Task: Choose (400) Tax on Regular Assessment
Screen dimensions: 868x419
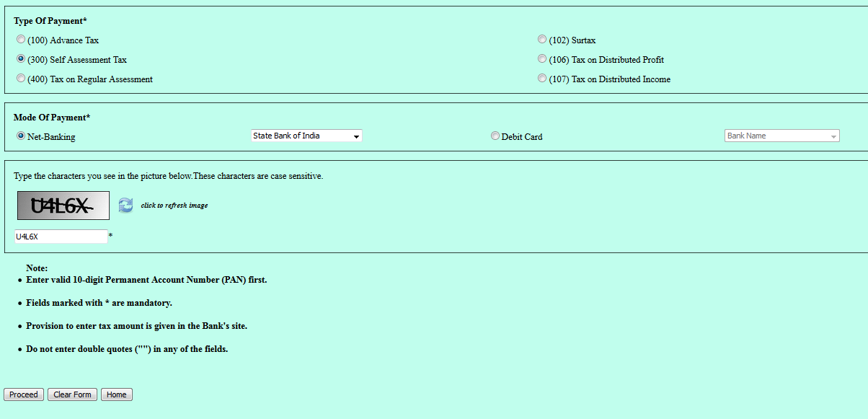Action: [x=21, y=79]
